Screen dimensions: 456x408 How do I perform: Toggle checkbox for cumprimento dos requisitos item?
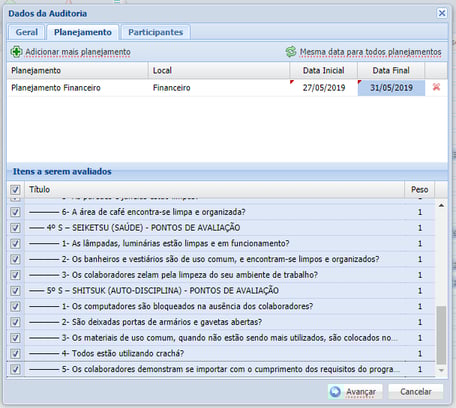click(15, 369)
